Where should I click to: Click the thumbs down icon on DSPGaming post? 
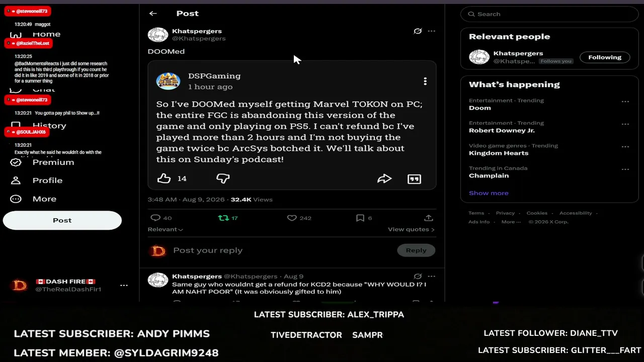223,178
